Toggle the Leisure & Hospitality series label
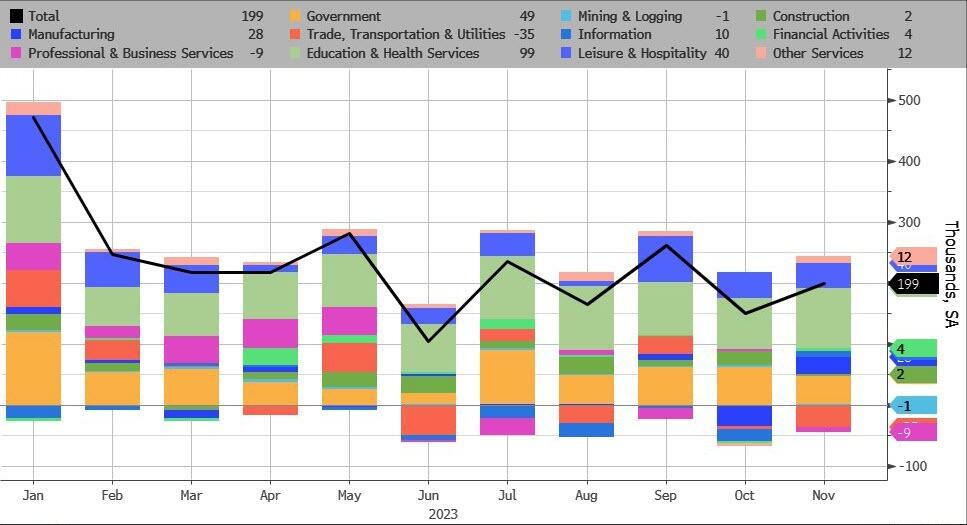Image resolution: width=967 pixels, height=525 pixels. pos(642,53)
